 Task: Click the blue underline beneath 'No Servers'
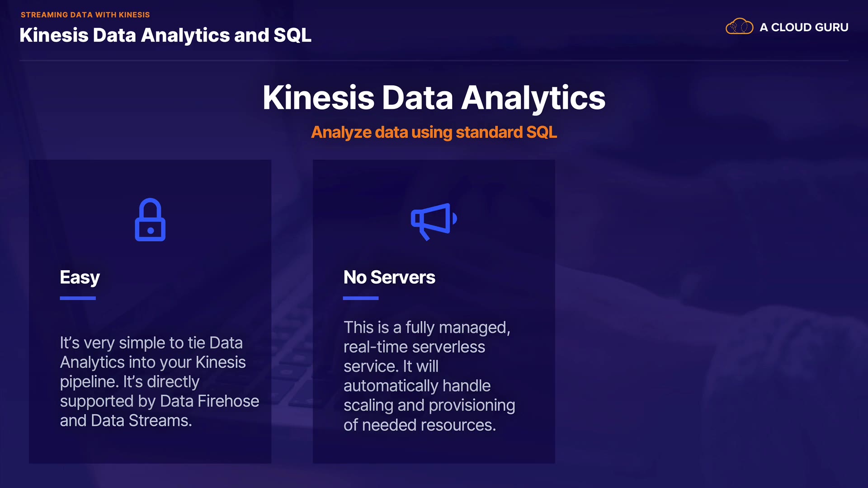pos(361,298)
